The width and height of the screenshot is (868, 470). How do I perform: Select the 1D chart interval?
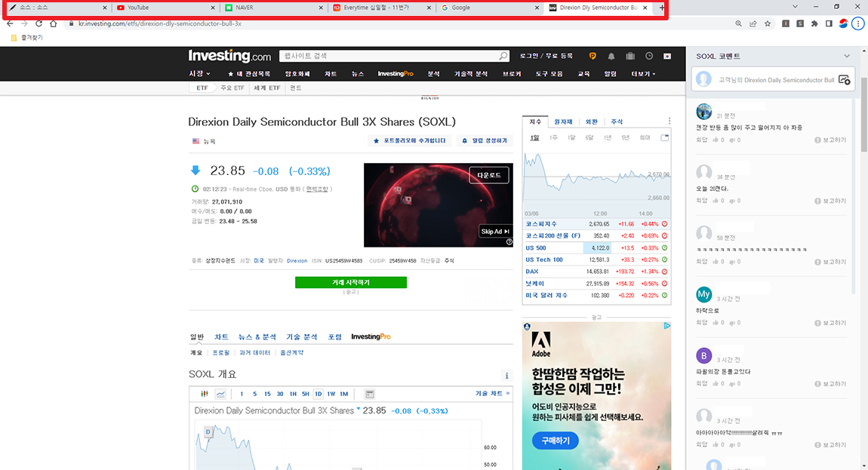(x=318, y=394)
